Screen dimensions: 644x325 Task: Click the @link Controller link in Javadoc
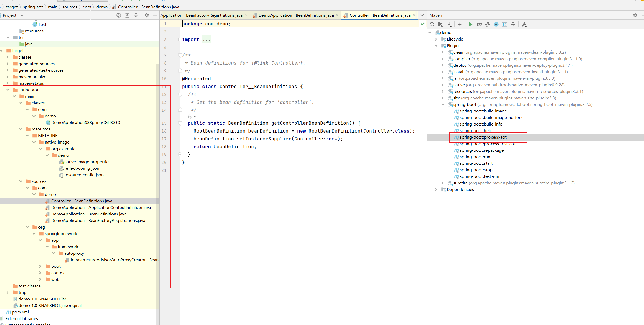[x=277, y=63]
